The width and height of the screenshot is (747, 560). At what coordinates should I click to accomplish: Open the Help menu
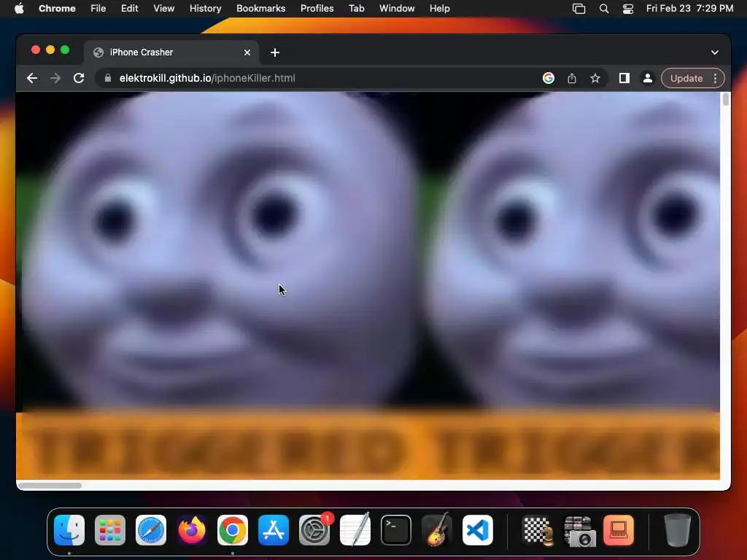(439, 9)
